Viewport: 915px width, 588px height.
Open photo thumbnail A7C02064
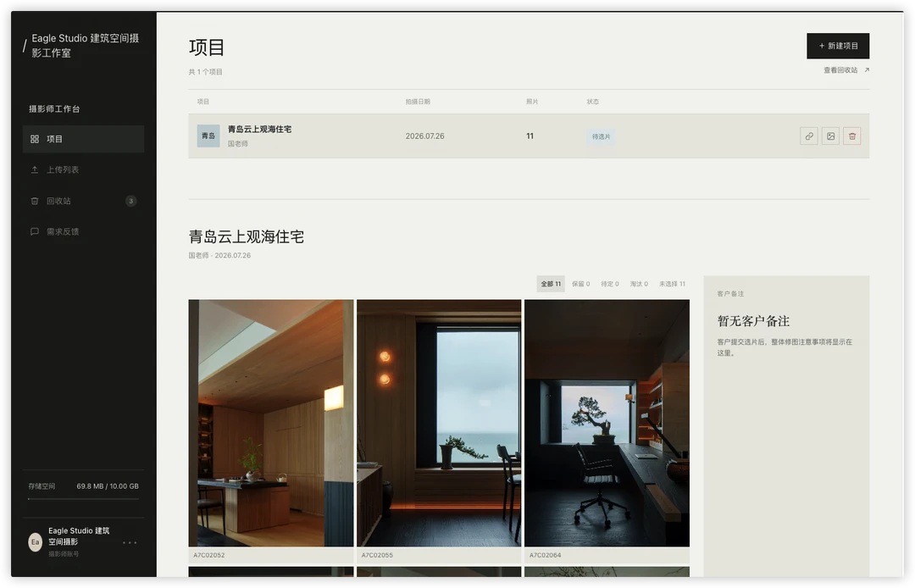tap(607, 424)
